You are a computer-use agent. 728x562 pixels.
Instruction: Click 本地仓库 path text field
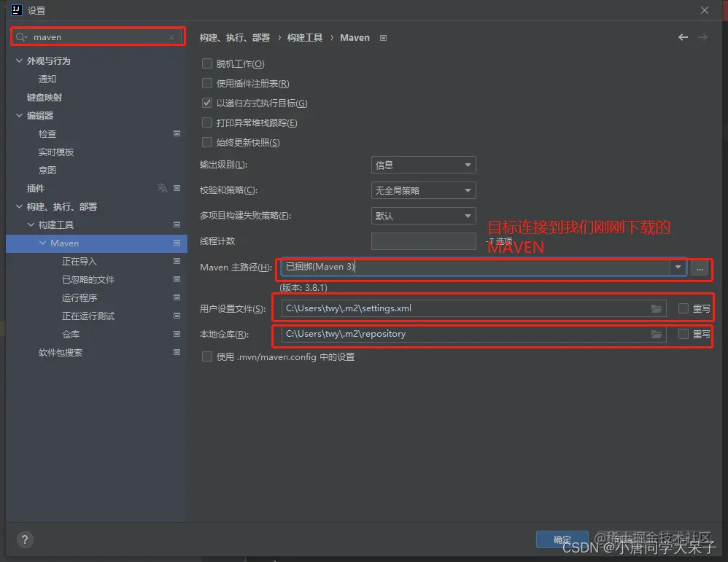(473, 334)
